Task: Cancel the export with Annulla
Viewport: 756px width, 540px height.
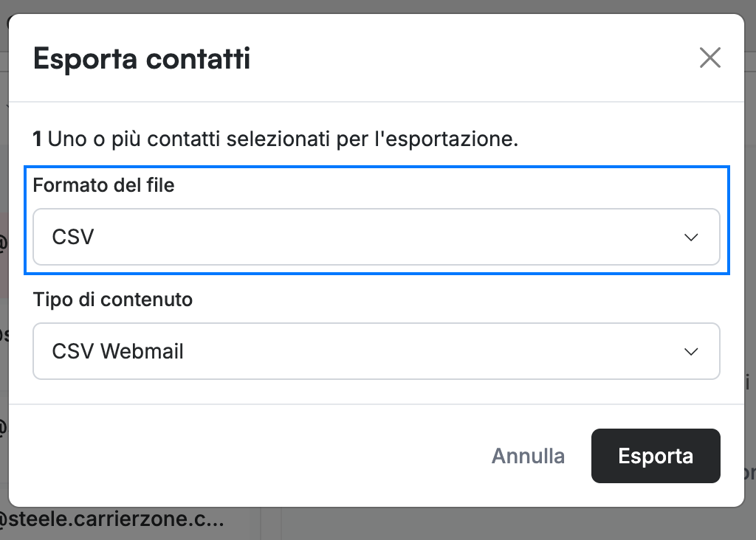Action: click(x=528, y=456)
